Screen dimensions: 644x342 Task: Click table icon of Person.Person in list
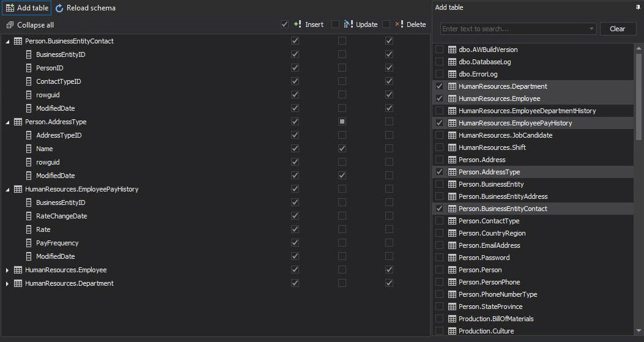click(452, 270)
